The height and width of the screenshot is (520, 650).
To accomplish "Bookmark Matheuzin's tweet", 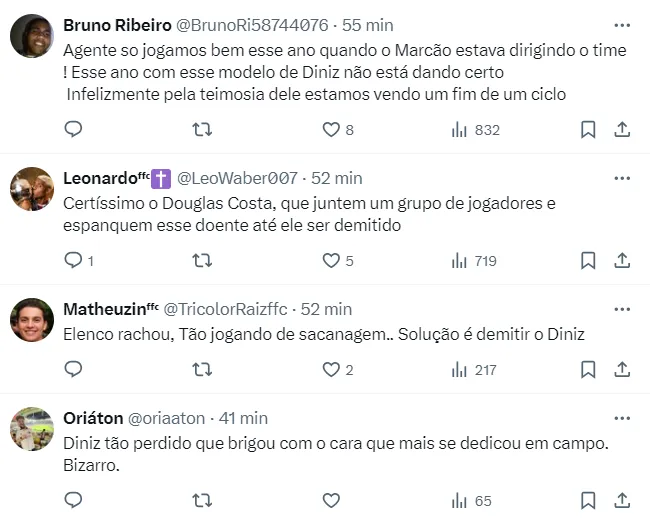I will point(588,369).
